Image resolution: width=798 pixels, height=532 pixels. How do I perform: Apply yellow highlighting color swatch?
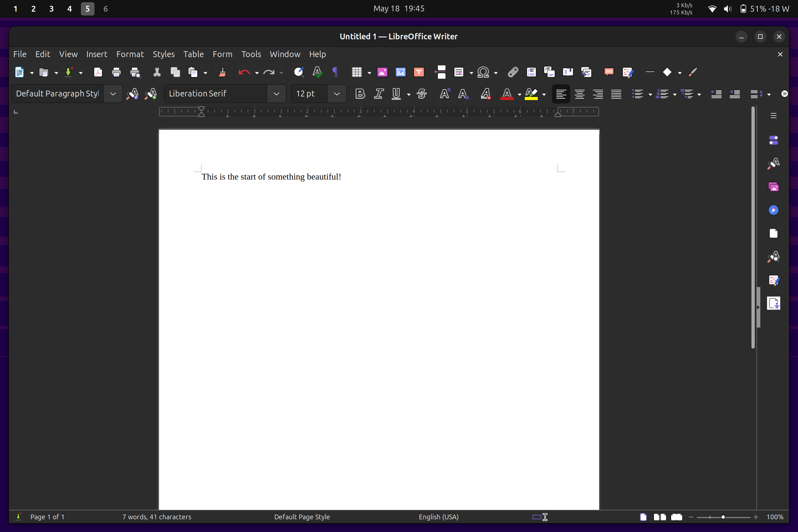pos(531,94)
